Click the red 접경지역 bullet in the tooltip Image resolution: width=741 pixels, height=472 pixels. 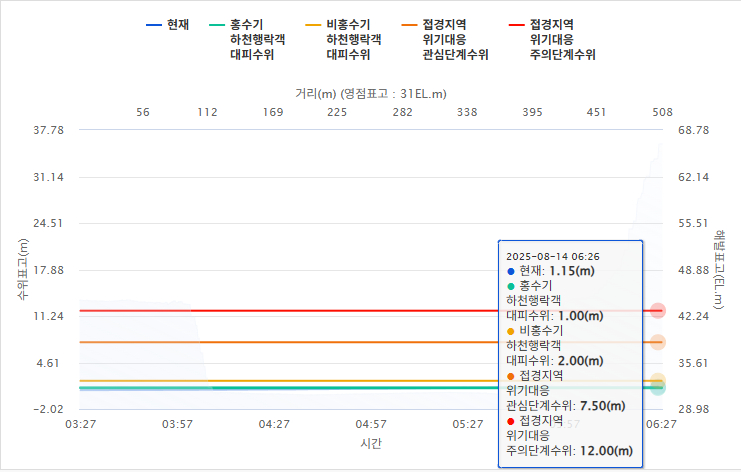click(511, 421)
